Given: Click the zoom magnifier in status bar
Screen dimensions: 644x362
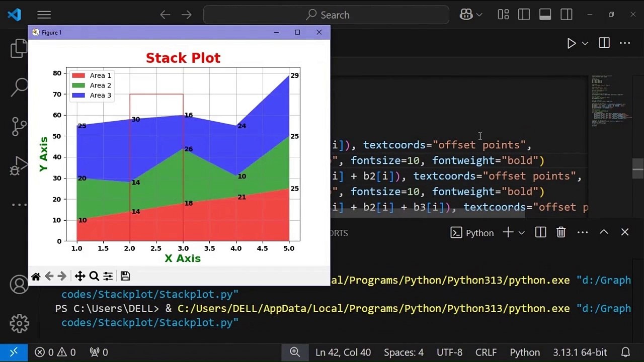Looking at the screenshot, I should [x=295, y=352].
